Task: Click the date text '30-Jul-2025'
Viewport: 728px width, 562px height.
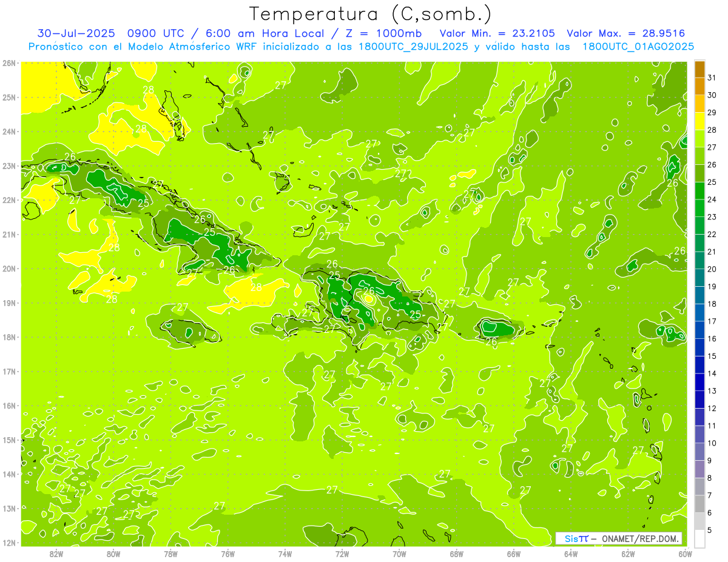Action: coord(76,33)
